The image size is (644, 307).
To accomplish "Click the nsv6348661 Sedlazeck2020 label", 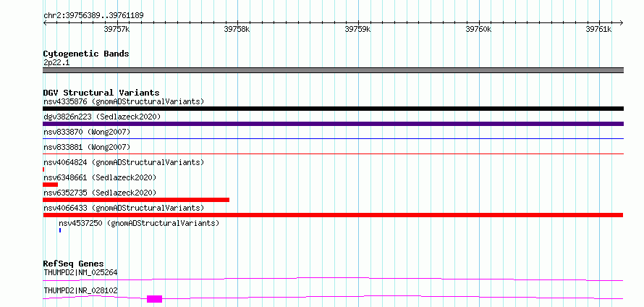I will pyautogui.click(x=100, y=177).
